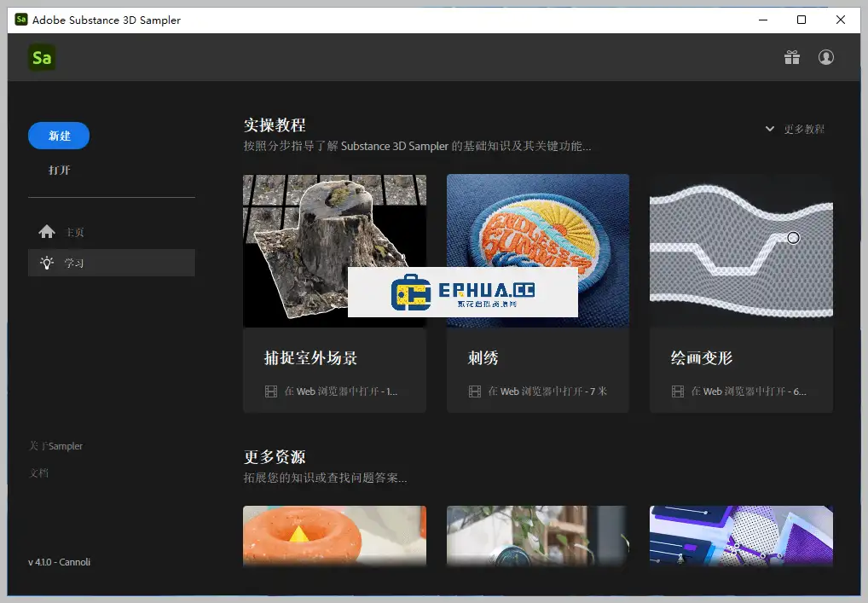The image size is (868, 603).
Task: Click the home icon beside 主页
Action: point(47,232)
